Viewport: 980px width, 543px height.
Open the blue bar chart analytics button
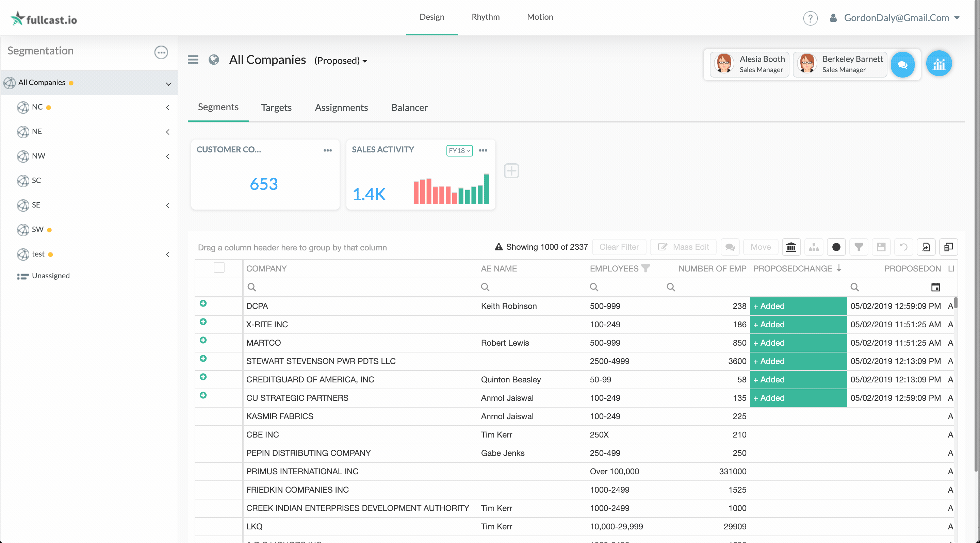pos(938,64)
